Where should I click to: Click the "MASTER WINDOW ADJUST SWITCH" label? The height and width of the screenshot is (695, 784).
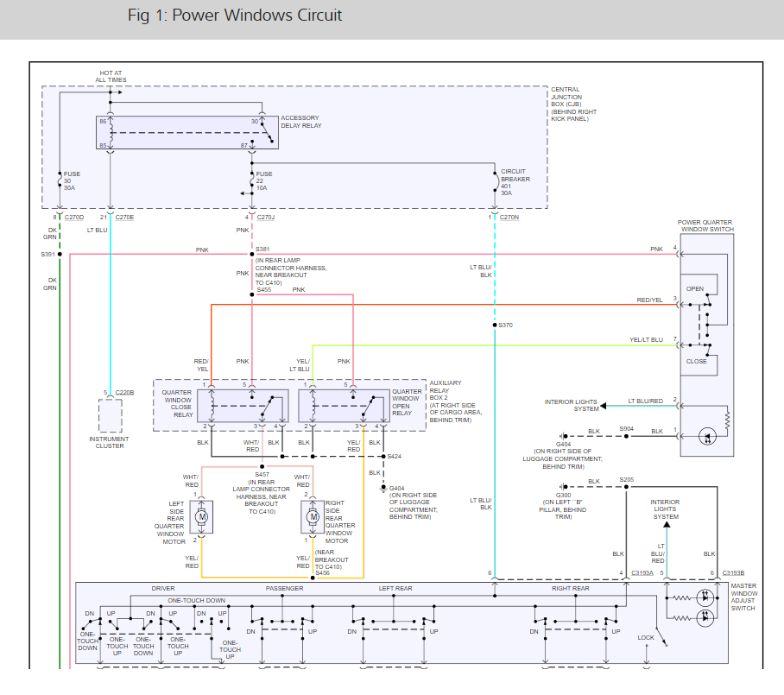tap(744, 597)
